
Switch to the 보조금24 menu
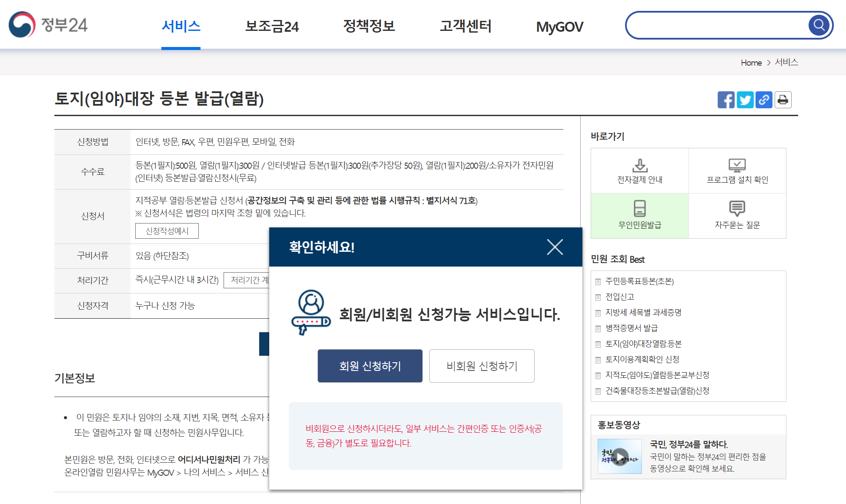(x=273, y=27)
